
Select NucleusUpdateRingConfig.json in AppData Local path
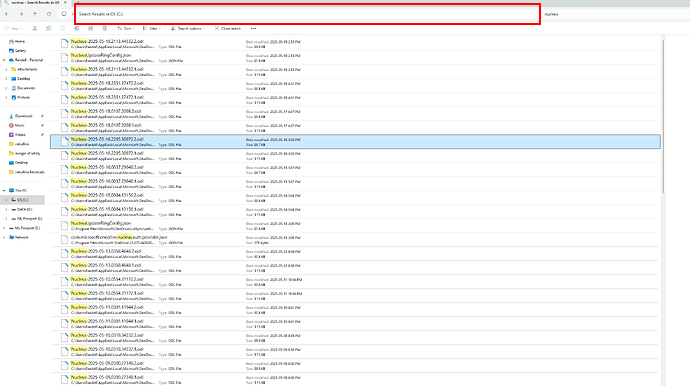coord(354,58)
